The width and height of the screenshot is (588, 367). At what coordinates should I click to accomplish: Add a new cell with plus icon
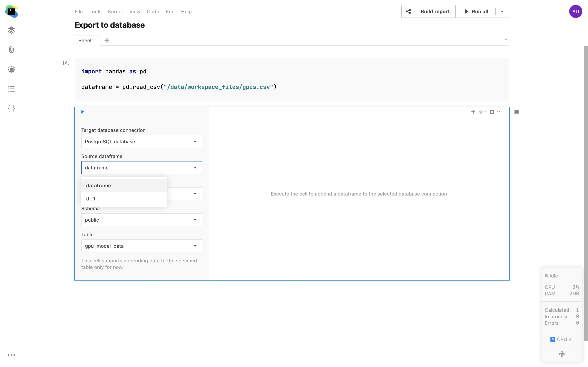point(473,112)
